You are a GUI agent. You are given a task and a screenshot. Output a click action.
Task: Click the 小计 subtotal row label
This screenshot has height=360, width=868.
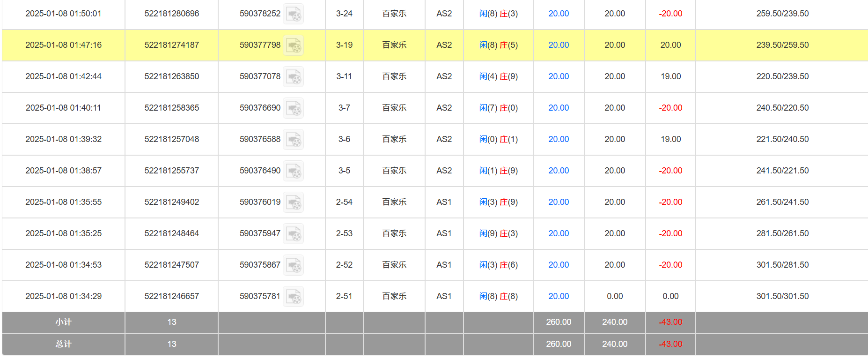(63, 322)
